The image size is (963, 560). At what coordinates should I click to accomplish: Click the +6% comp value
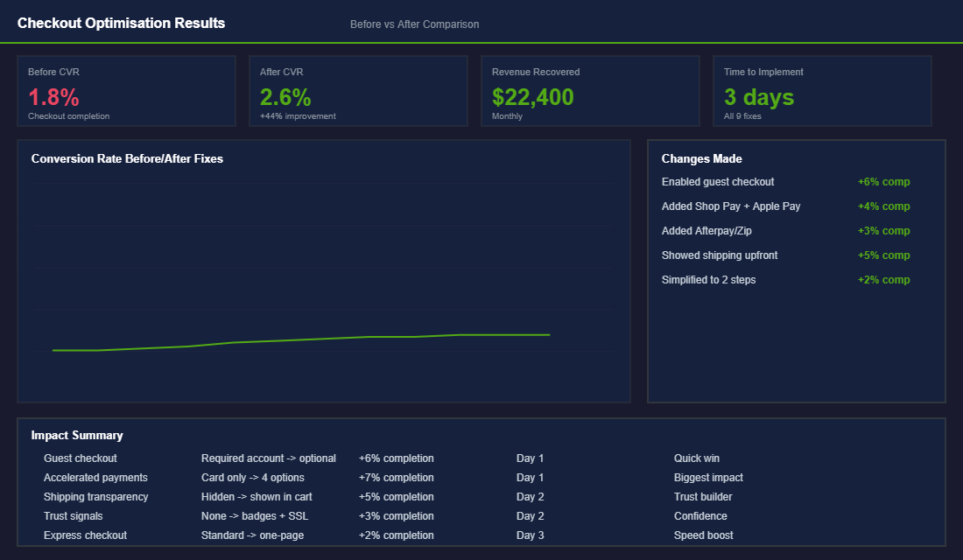pos(885,182)
